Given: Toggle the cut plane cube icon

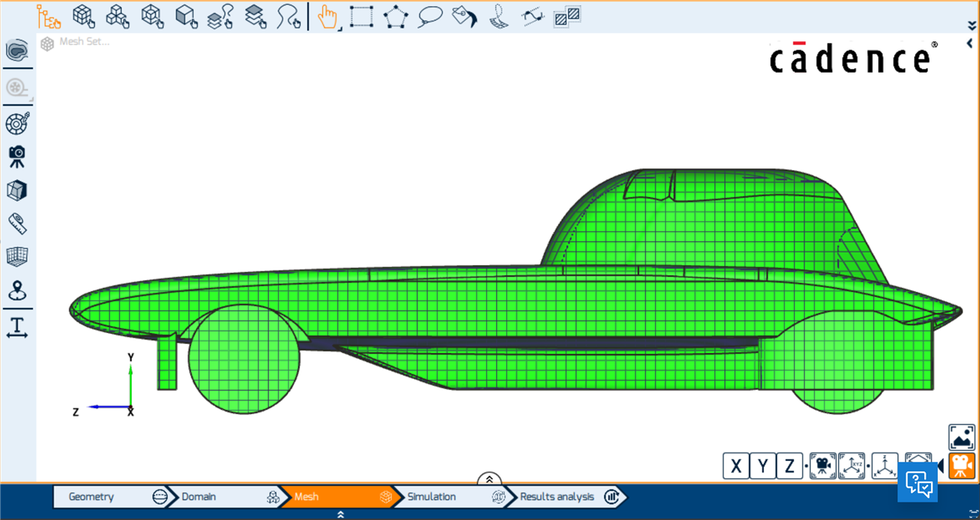Looking at the screenshot, I should [17, 190].
